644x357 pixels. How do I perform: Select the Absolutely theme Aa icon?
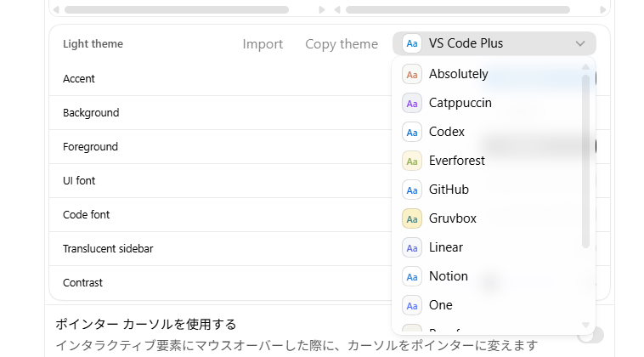[412, 74]
